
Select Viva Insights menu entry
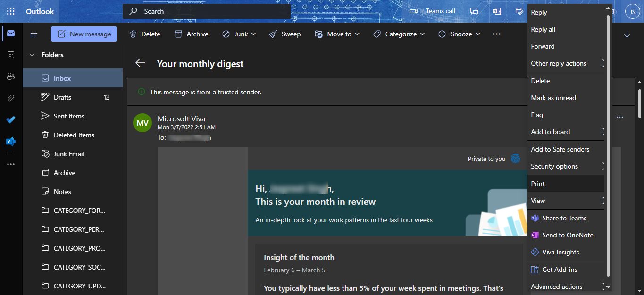point(566,252)
